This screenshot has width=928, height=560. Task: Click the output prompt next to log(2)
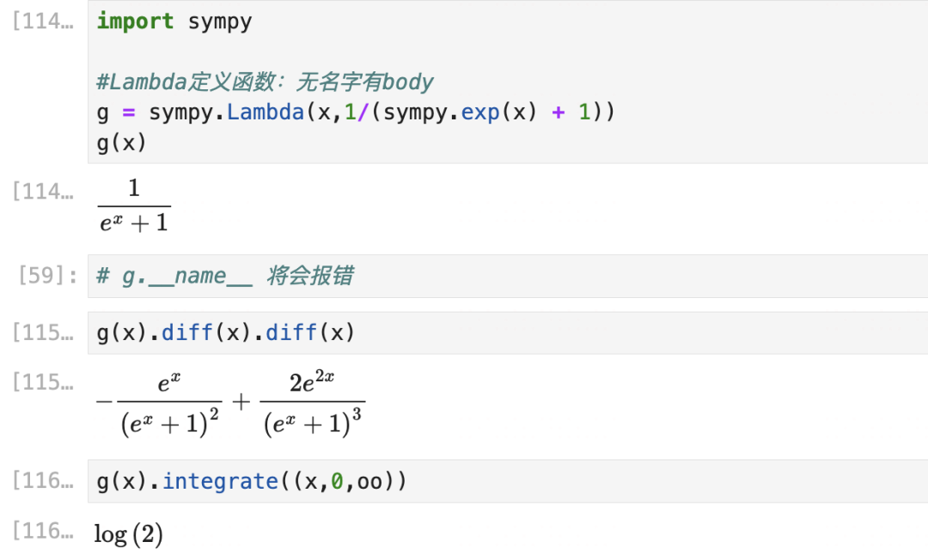point(43,532)
